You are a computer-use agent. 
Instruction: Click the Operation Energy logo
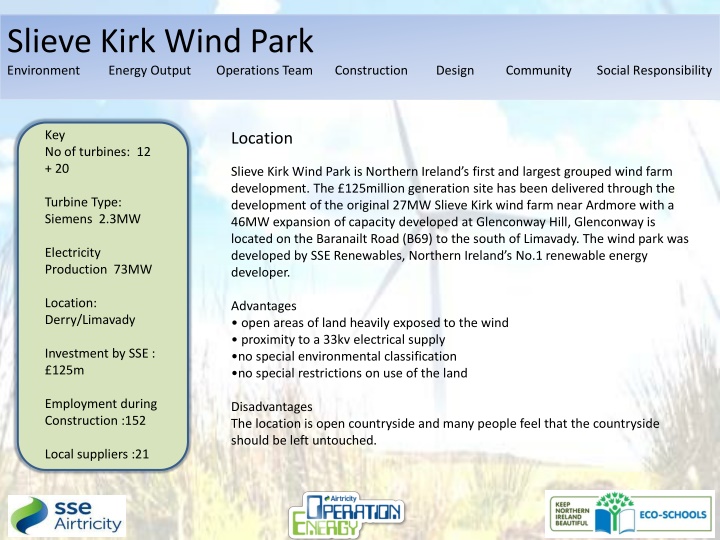[x=346, y=514]
